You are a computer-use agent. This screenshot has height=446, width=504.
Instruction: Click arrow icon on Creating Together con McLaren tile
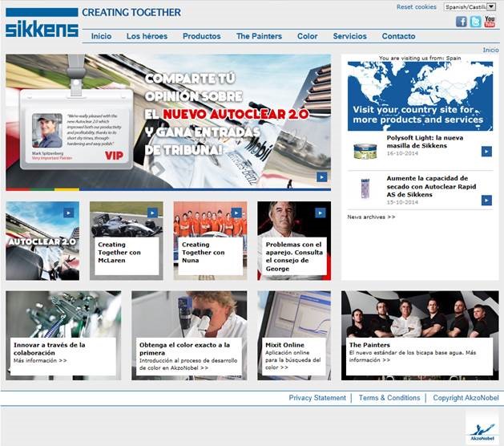(152, 213)
